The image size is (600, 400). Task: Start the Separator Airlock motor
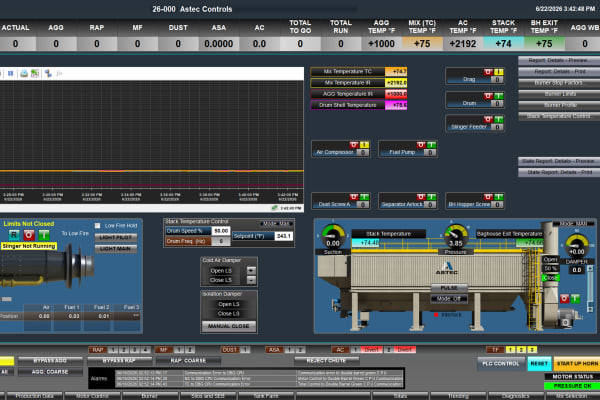coord(431,197)
